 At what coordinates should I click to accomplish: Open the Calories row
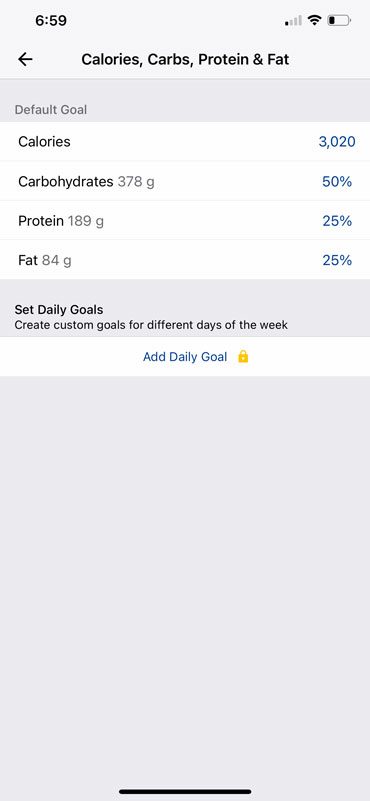click(185, 142)
